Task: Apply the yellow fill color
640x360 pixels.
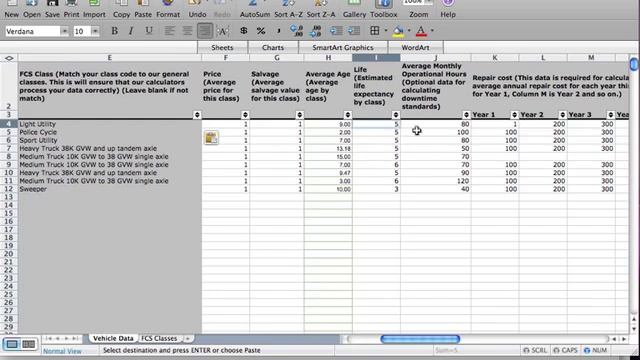Action: point(398,31)
